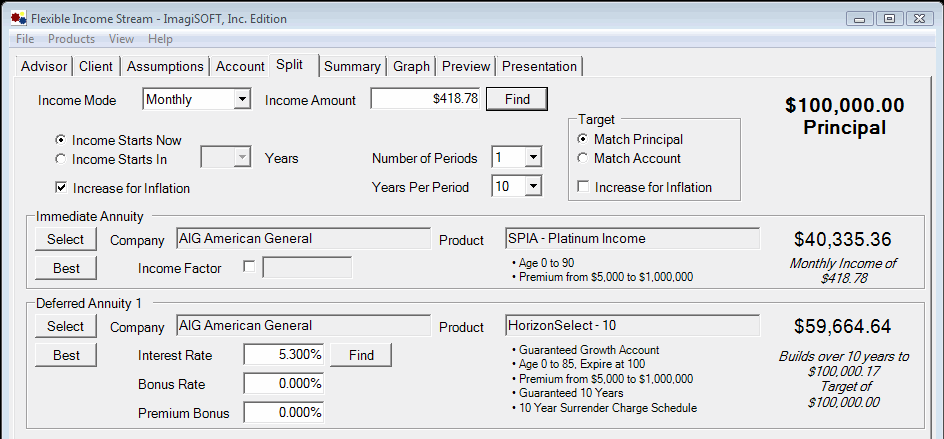Toggle income Increase for Inflation checkbox
Viewport: 944px width, 439px height.
tap(61, 188)
